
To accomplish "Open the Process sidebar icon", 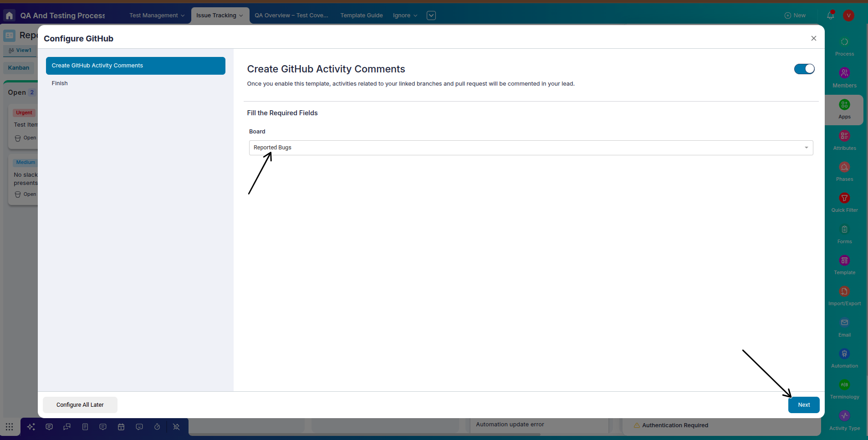I will pos(844,46).
